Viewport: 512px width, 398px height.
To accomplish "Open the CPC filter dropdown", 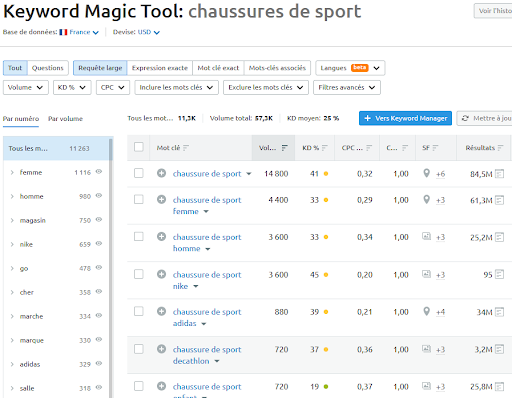I will click(x=113, y=87).
